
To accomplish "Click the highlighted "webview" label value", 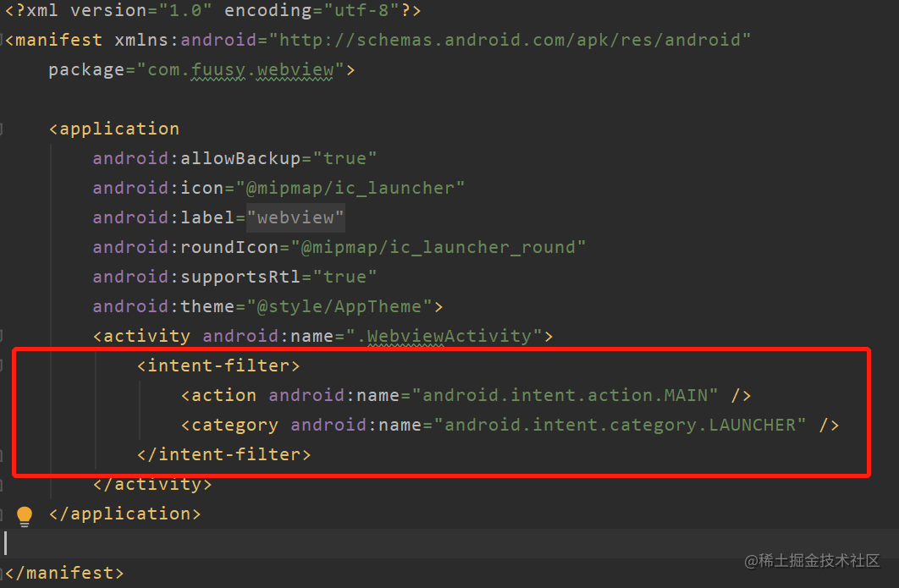I will (x=295, y=217).
